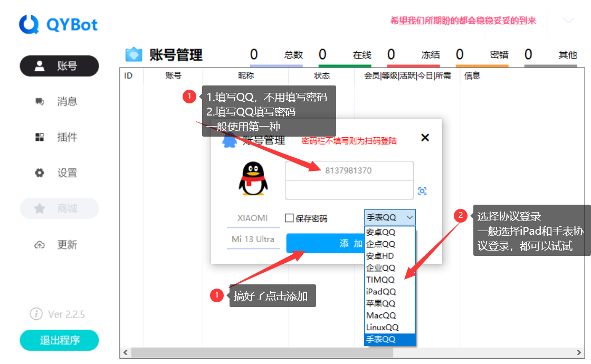Go to the 插件 plugins page
The width and height of the screenshot is (591, 364).
59,138
